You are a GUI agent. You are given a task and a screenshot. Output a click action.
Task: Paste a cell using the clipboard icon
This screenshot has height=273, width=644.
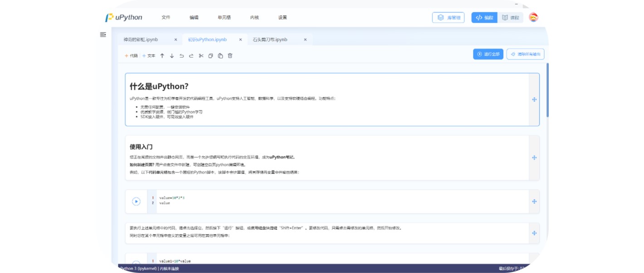tap(220, 56)
